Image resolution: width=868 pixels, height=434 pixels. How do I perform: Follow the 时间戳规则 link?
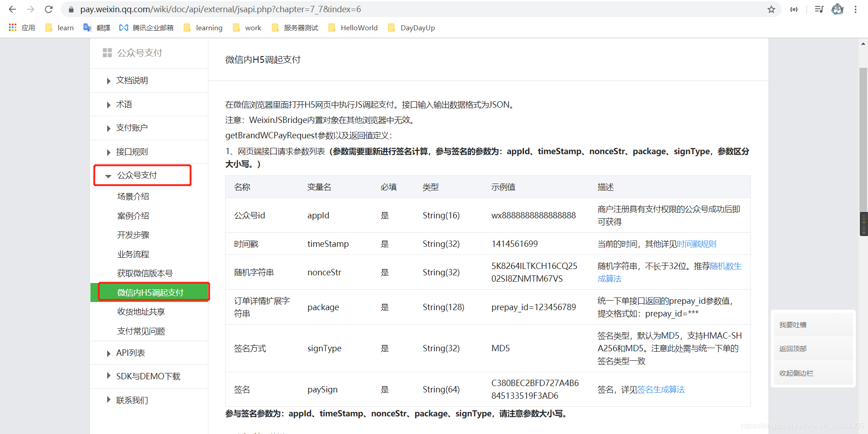click(x=696, y=244)
